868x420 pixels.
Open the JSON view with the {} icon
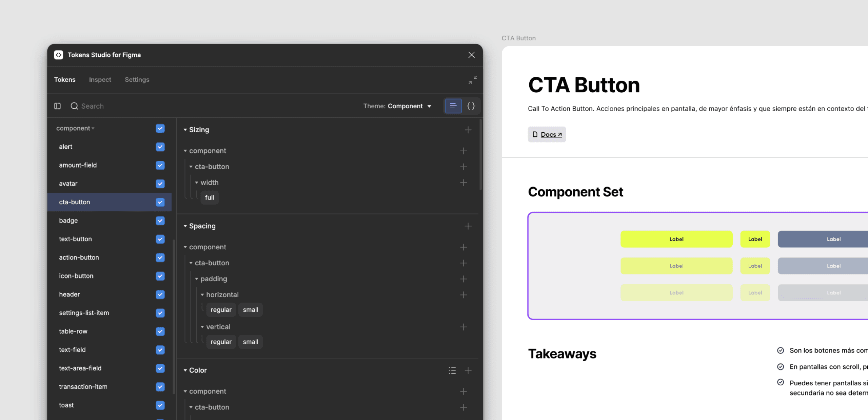(471, 106)
